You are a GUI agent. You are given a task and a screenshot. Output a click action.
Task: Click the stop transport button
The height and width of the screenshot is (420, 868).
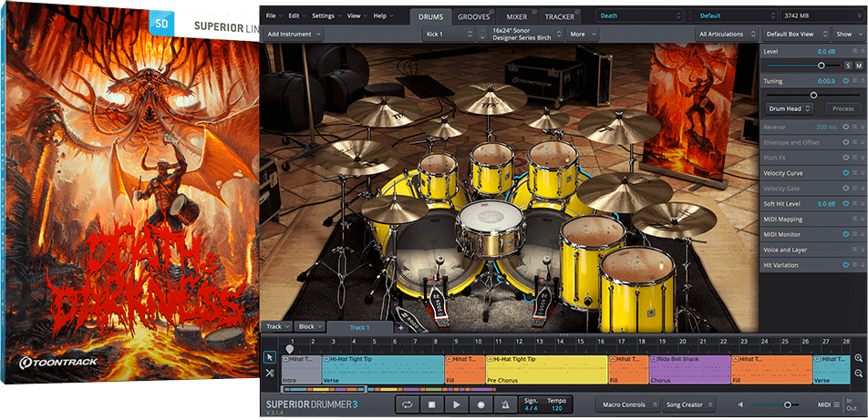(432, 405)
